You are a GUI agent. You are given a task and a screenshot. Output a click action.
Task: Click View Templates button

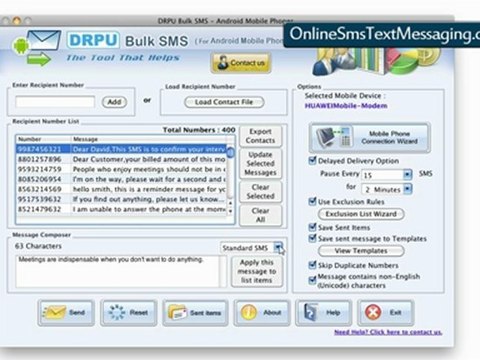pos(361,251)
